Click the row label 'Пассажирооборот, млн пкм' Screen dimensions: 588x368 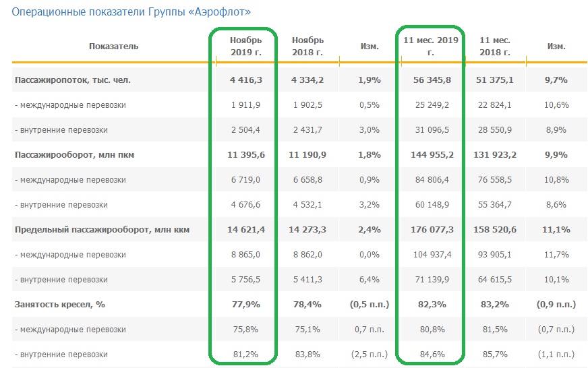pyautogui.click(x=74, y=155)
